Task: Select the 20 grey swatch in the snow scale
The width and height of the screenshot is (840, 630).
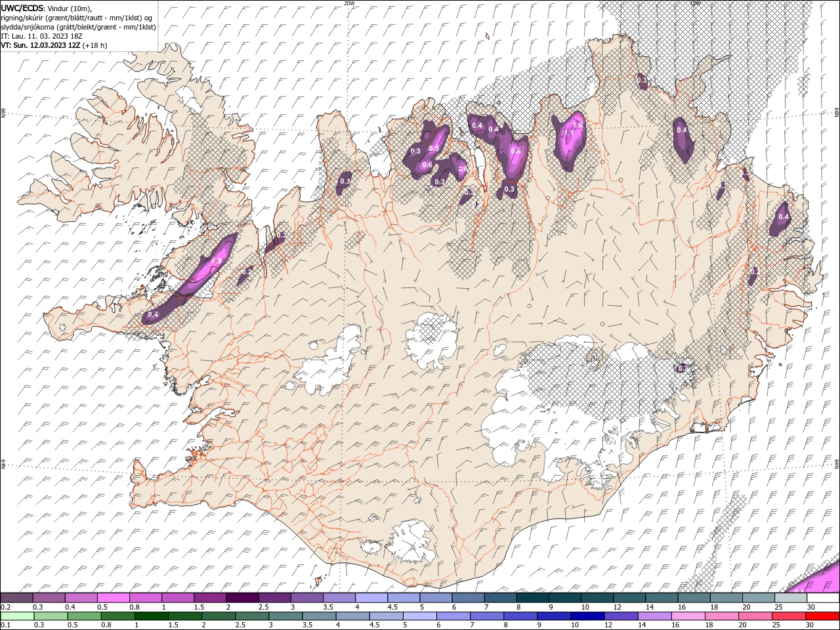Action: [x=759, y=598]
